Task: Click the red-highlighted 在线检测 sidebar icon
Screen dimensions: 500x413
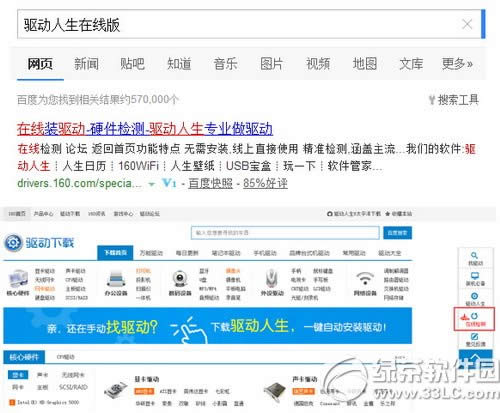Action: click(x=474, y=319)
